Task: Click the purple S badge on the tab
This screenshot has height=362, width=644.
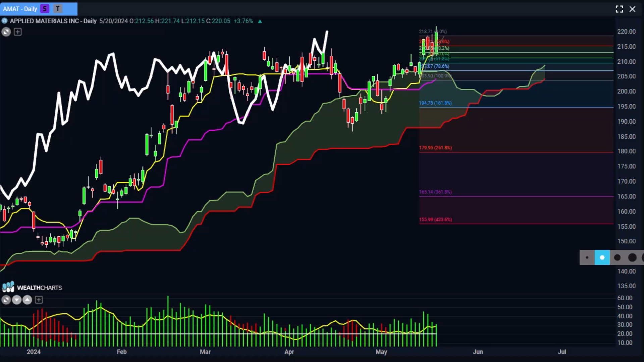Action: pyautogui.click(x=45, y=9)
